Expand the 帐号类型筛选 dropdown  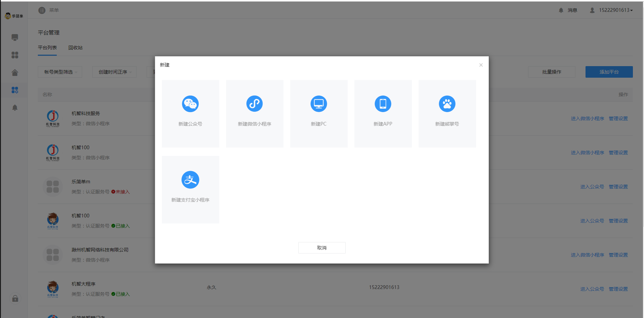click(x=60, y=72)
